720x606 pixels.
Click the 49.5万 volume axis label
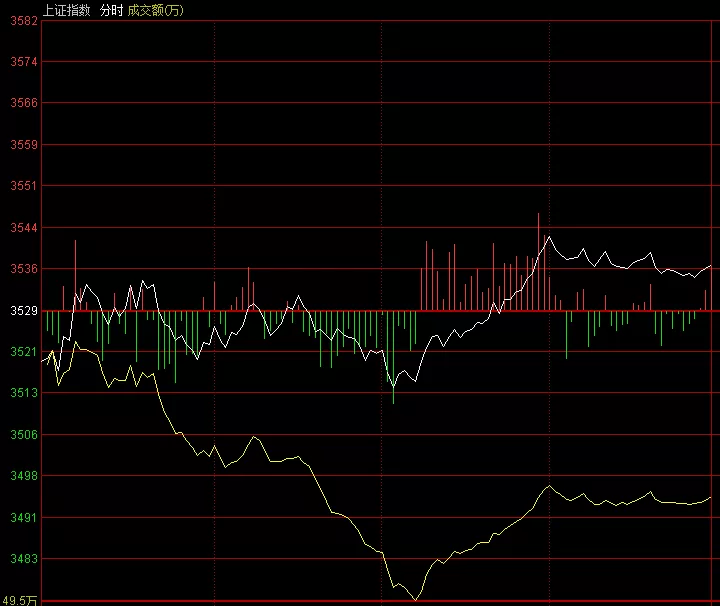[20, 600]
